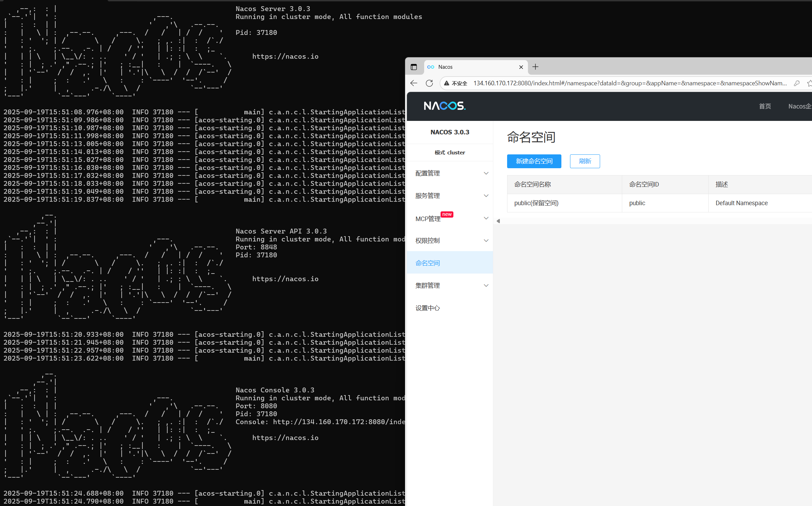
Task: Click the 15:51:19.837 log line in terminal
Action: tap(204, 199)
